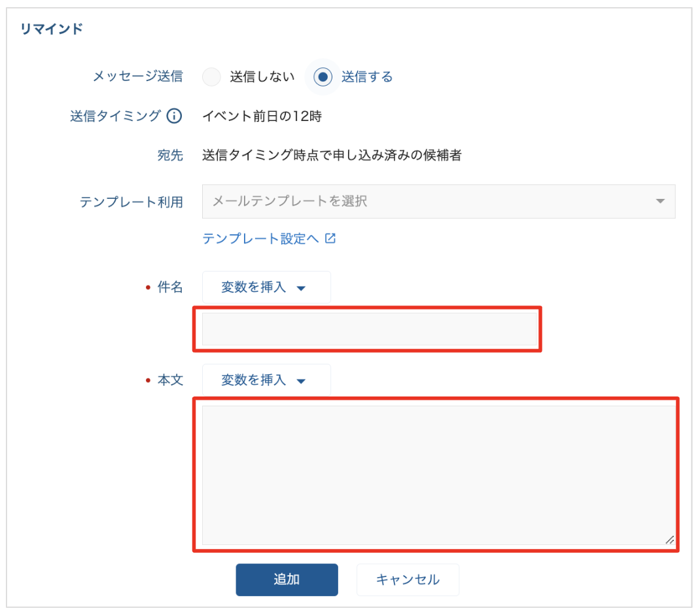Viewport: 700px width, 615px height.
Task: Focus the 件名 subject input field
Action: [369, 329]
